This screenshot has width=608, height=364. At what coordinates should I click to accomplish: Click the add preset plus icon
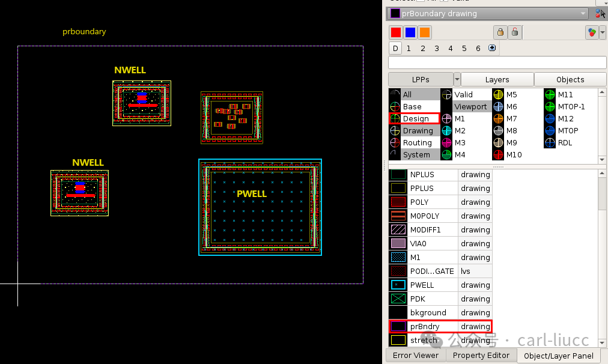(492, 48)
